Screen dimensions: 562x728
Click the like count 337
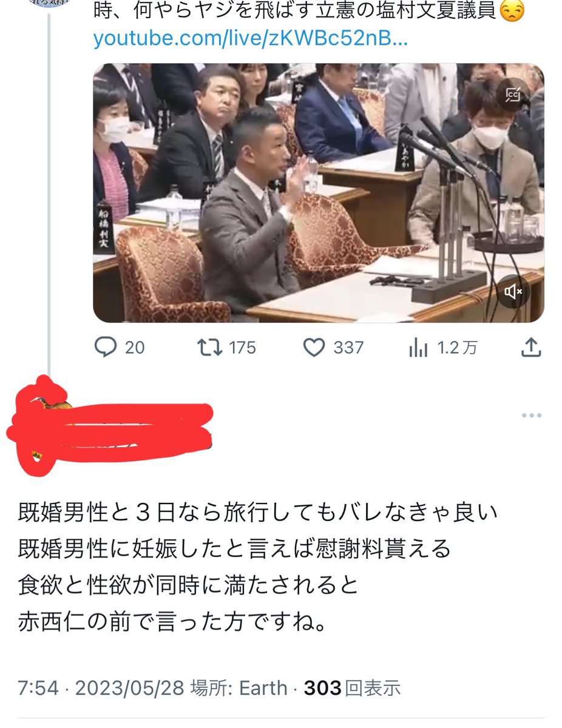tap(348, 347)
